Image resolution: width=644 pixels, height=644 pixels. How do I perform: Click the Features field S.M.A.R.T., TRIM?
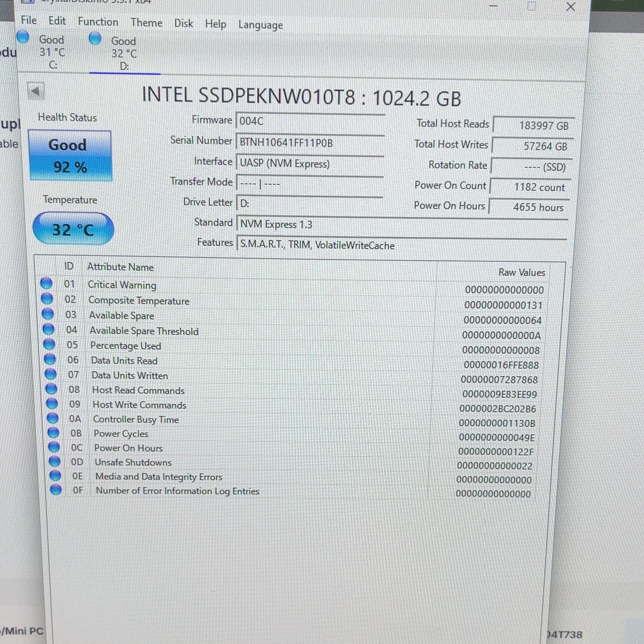tap(402, 245)
